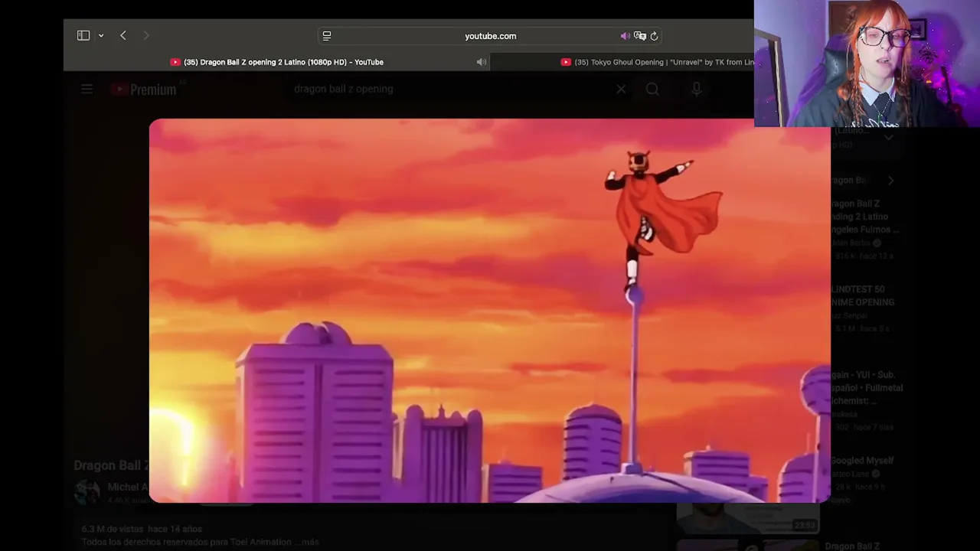
Task: Toggle the Safari sidebar button
Action: 83,35
